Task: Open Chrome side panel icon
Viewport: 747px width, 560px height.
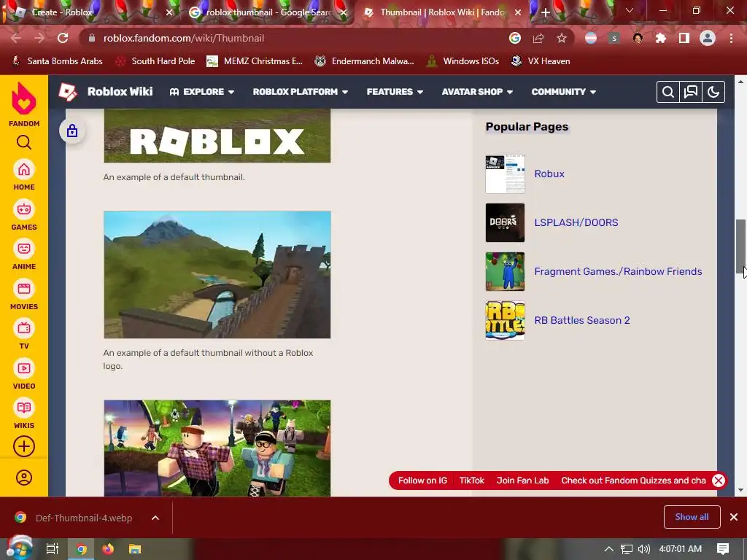Action: [684, 38]
